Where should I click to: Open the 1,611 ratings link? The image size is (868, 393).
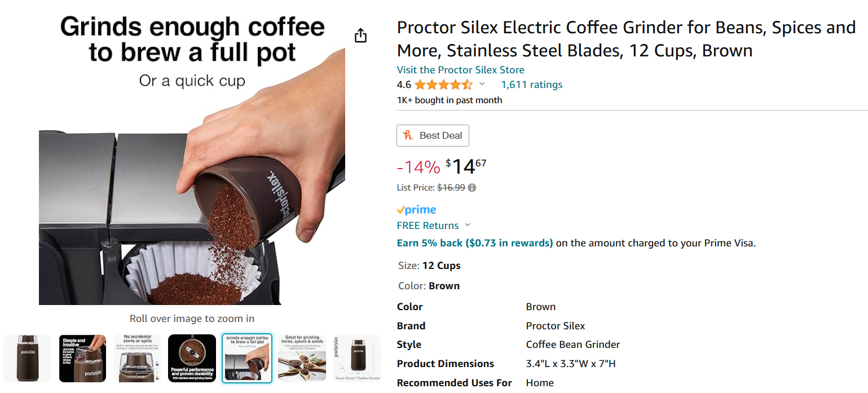pyautogui.click(x=531, y=85)
